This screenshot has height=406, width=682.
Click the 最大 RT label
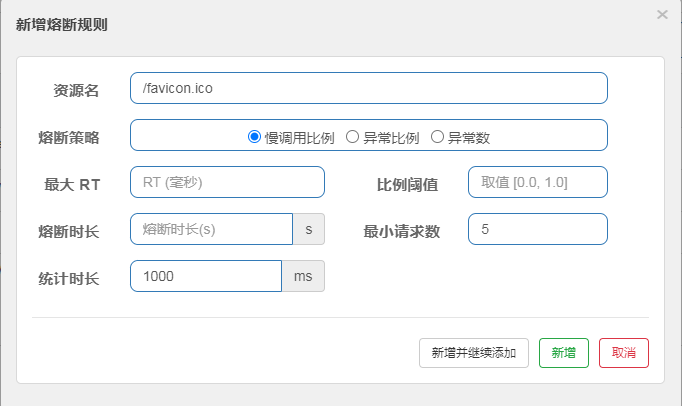pos(72,185)
